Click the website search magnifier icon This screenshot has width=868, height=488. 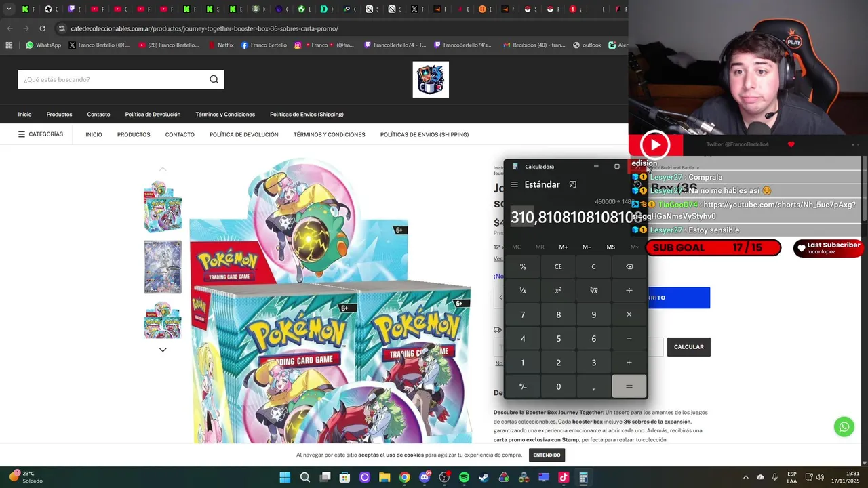[x=214, y=79]
